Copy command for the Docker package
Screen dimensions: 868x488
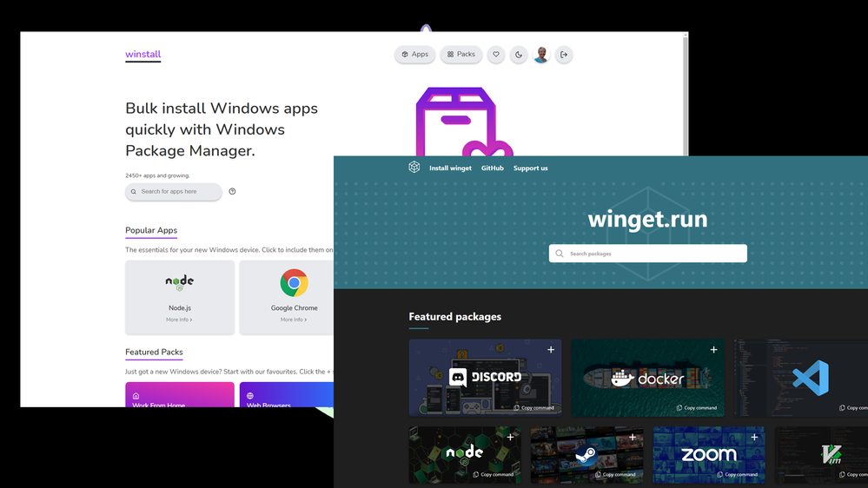coord(696,408)
